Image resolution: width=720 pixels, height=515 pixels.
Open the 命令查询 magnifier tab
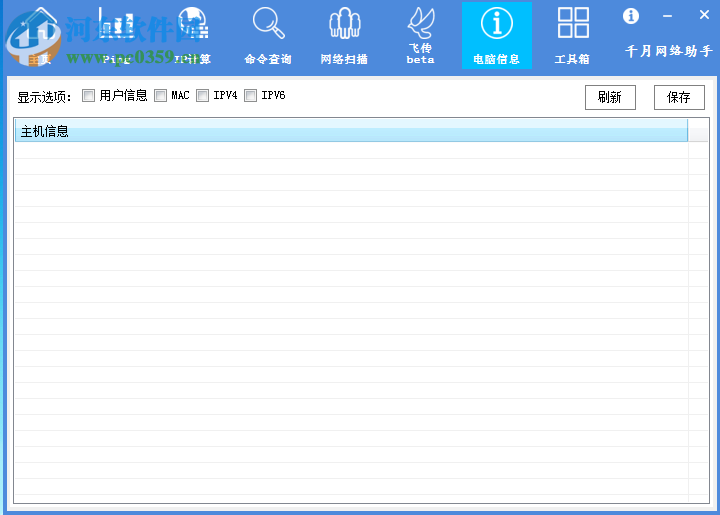(x=268, y=36)
